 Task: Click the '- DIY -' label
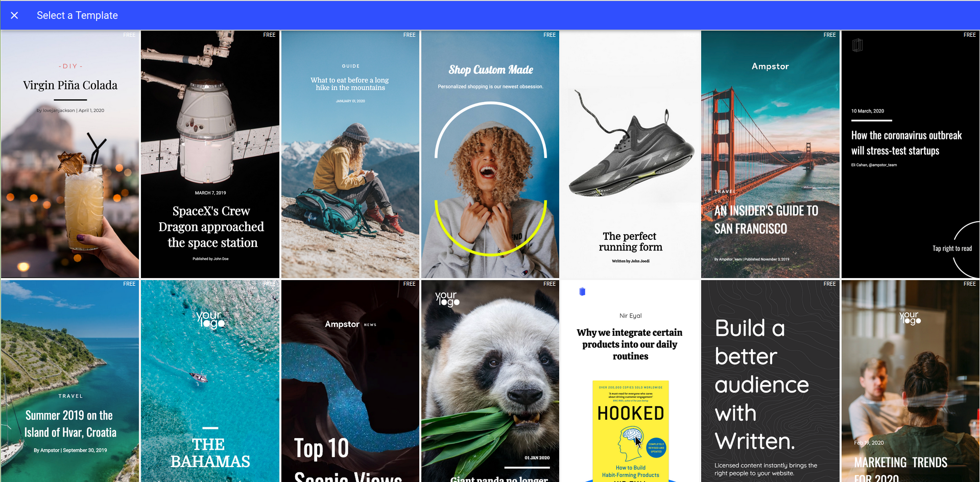point(70,66)
